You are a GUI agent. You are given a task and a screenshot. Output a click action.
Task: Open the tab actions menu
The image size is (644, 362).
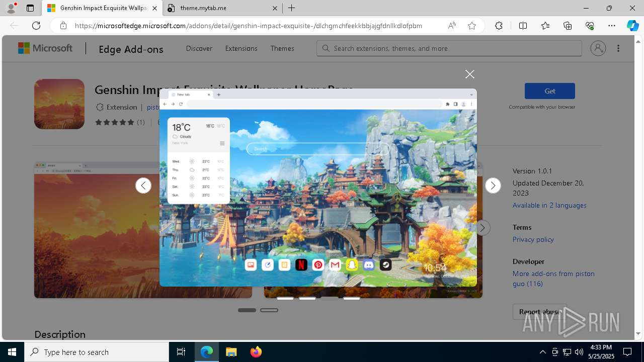[30, 8]
